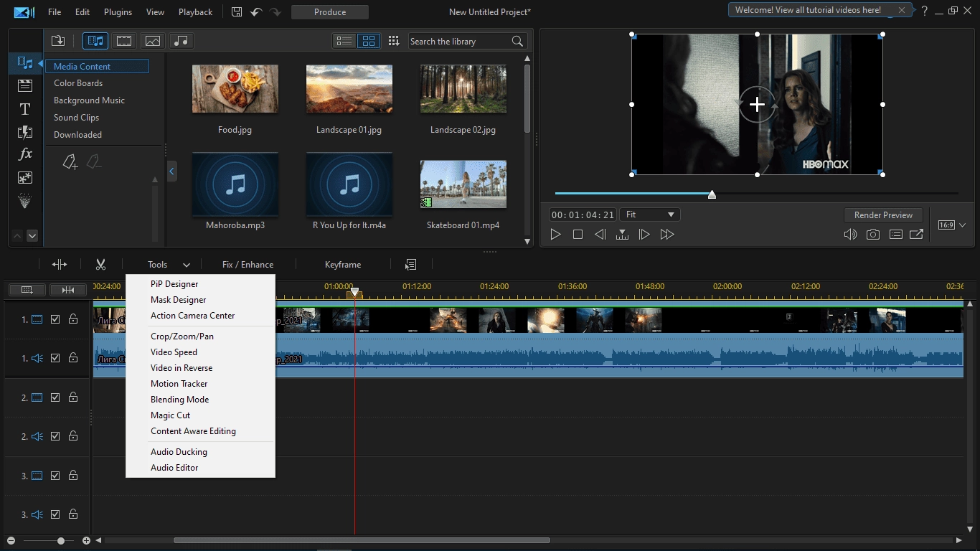Screen dimensions: 980x551
Task: Click the scissors trim icon
Action: point(100,265)
